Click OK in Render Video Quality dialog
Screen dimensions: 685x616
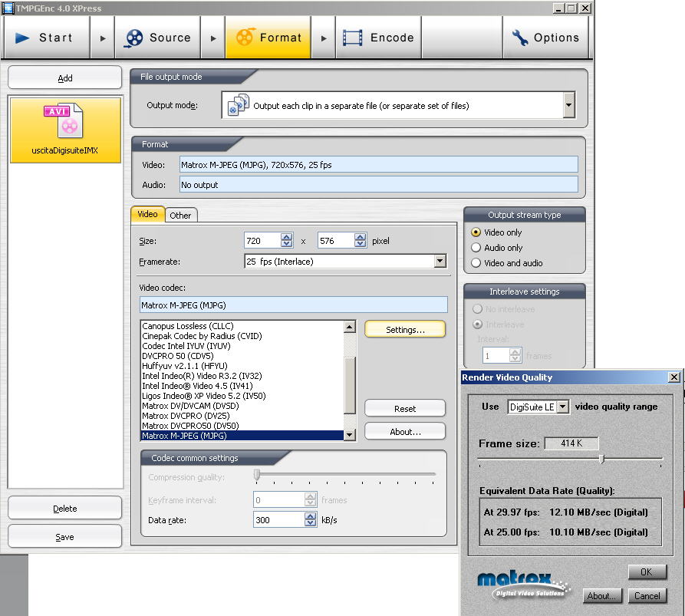[647, 572]
